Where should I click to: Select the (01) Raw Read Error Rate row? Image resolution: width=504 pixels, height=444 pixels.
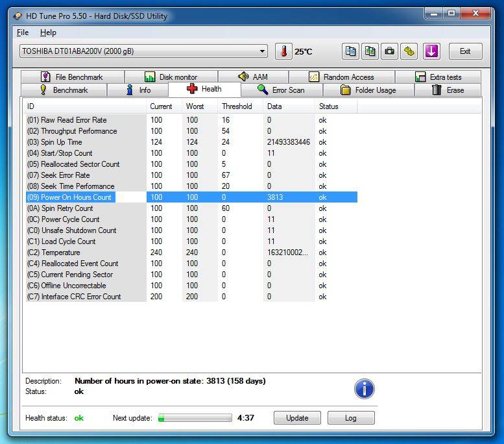[x=191, y=120]
